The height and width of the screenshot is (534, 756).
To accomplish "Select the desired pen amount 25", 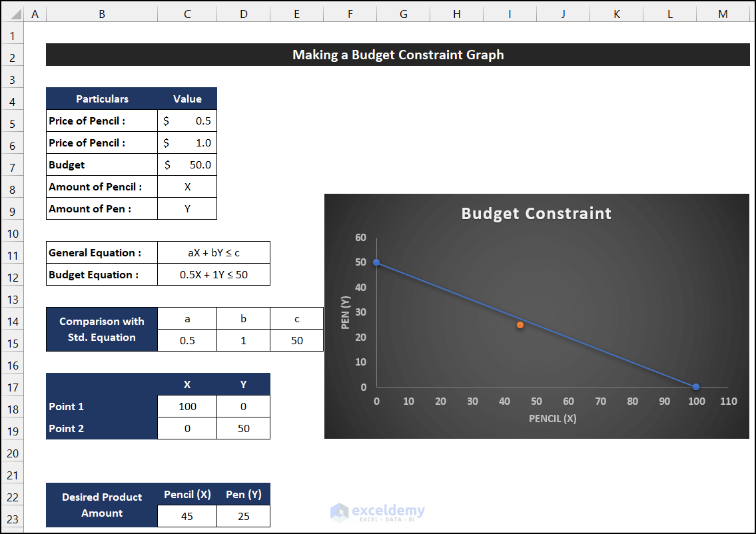I will 244,516.
